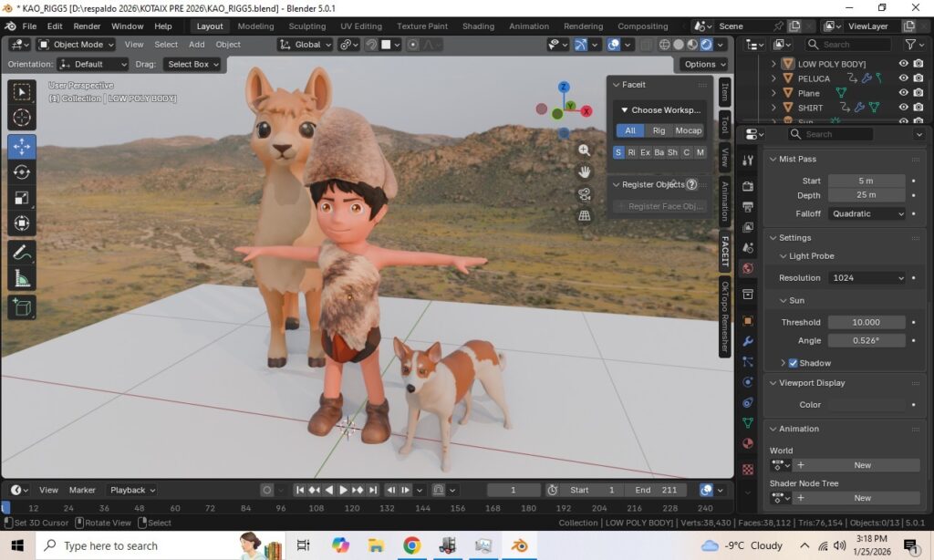Open the Material properties tab icon
Screen dimensions: 934x560
(748, 444)
